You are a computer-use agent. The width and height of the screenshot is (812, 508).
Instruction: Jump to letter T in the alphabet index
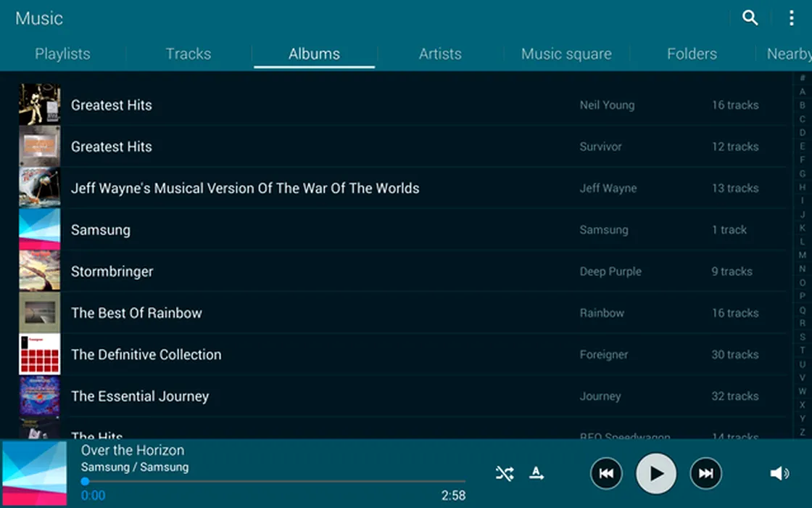[802, 351]
